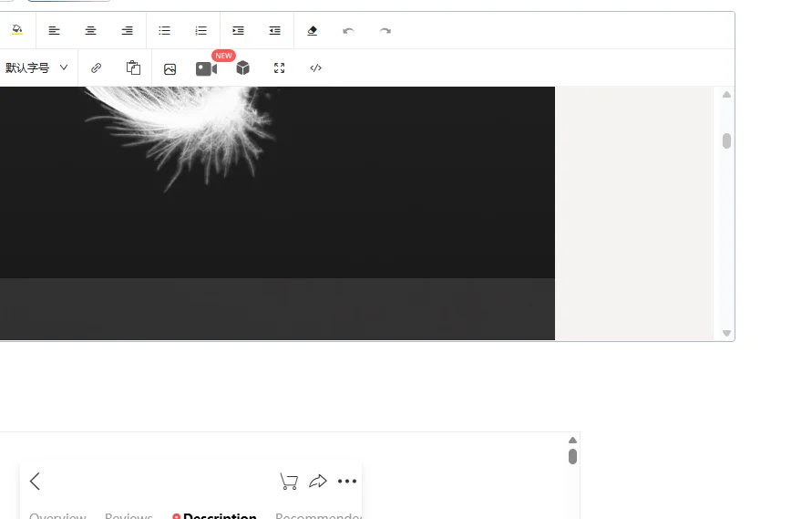
Task: Select the feather image in the editor
Action: pos(277,213)
